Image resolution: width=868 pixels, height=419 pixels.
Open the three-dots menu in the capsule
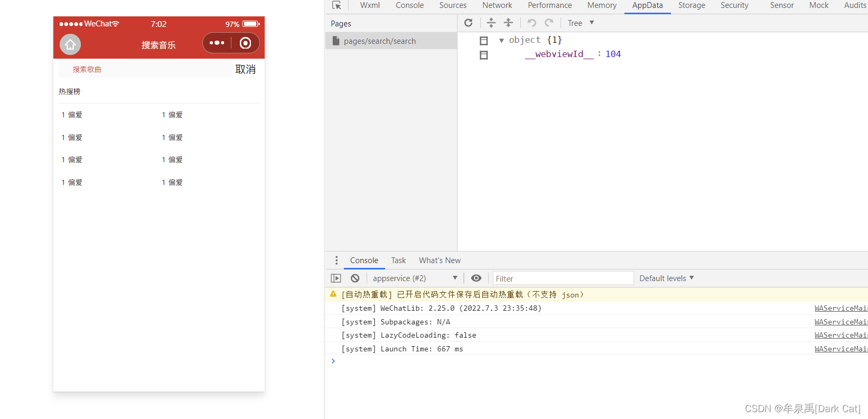tap(217, 43)
